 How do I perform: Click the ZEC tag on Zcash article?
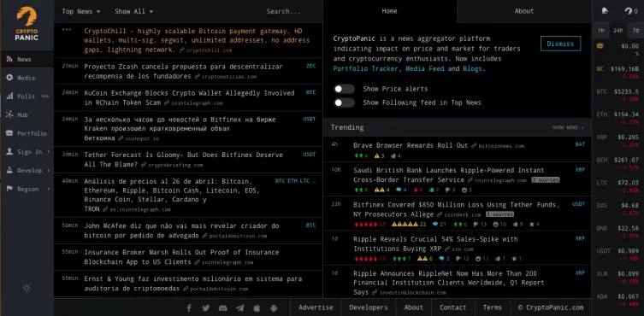311,66
